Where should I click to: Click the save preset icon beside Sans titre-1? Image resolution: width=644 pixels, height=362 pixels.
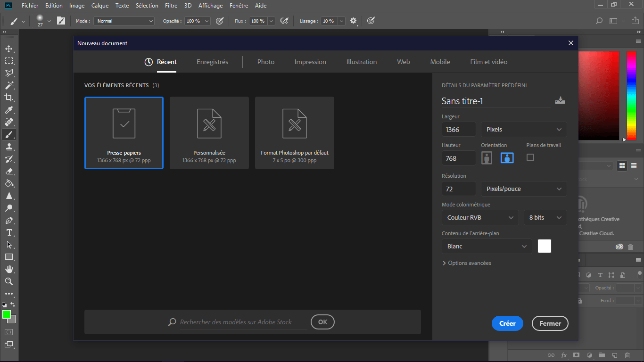tap(560, 100)
